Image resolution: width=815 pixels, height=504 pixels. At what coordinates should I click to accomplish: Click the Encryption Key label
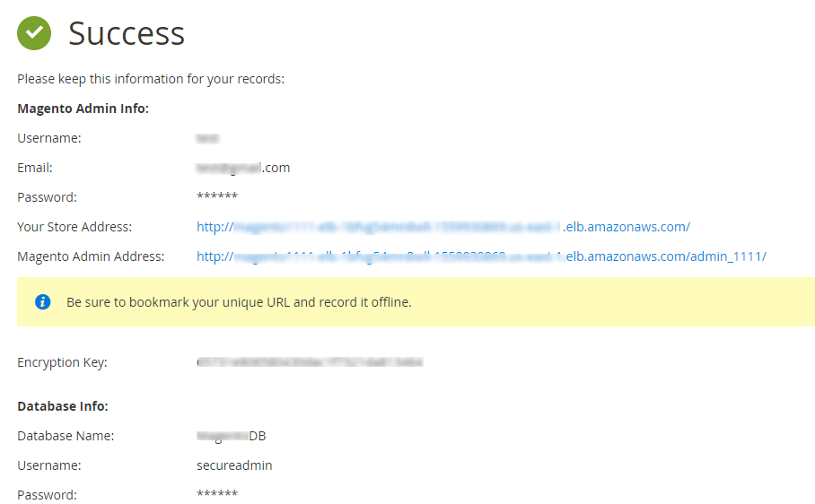[62, 362]
